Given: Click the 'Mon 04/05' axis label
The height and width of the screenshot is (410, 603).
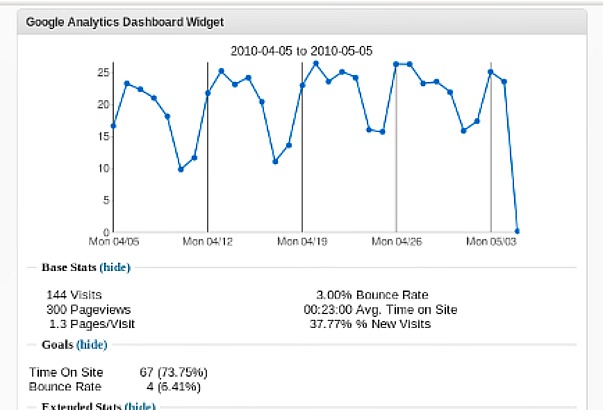Looking at the screenshot, I should [114, 242].
